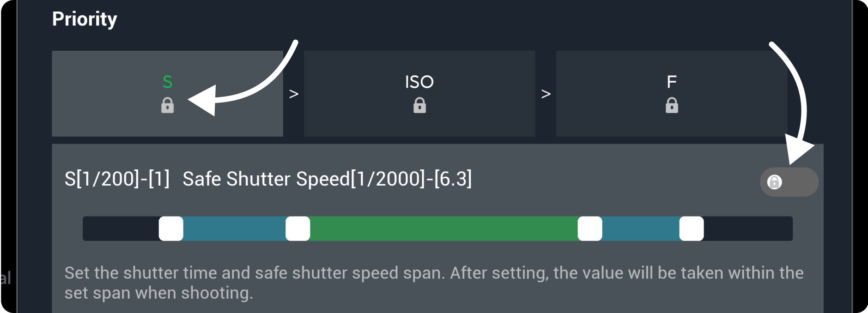
Task: Click the third white slider handle
Action: click(x=590, y=229)
